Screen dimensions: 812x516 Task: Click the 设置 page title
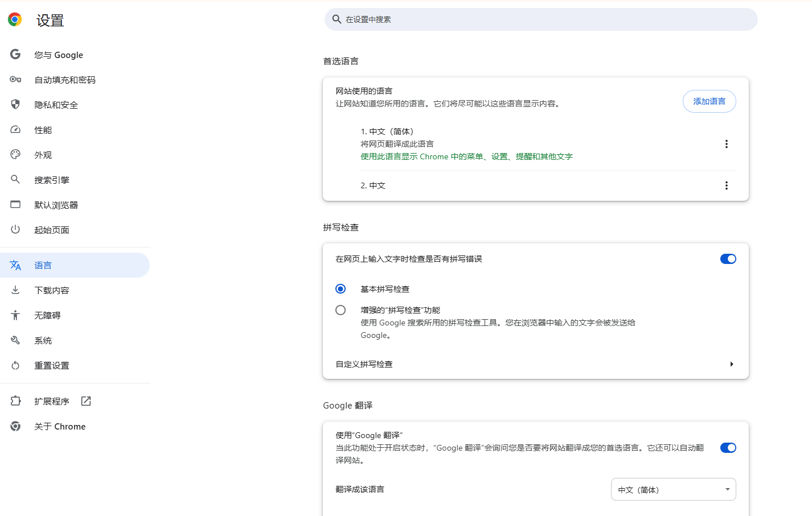[50, 20]
